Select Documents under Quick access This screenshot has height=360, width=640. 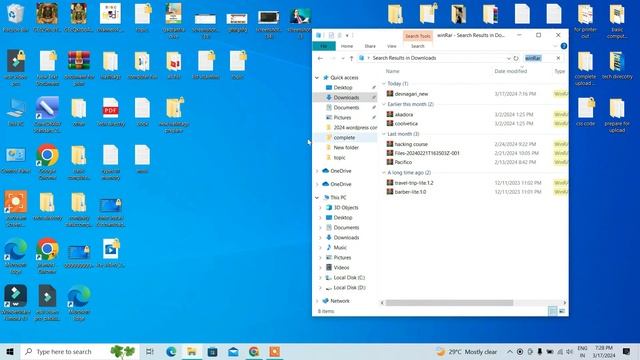(346, 108)
